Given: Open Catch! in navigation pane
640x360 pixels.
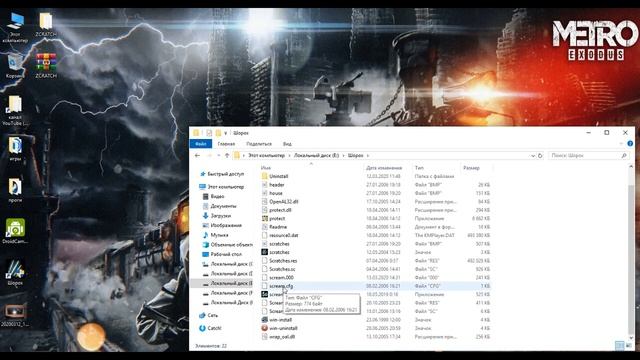Looking at the screenshot, I should pos(210,328).
